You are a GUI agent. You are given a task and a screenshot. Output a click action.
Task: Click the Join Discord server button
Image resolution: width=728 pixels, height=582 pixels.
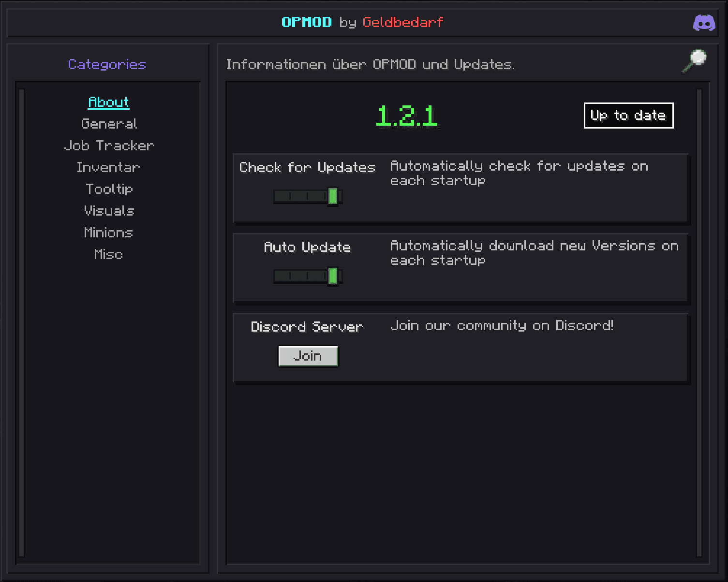(308, 356)
